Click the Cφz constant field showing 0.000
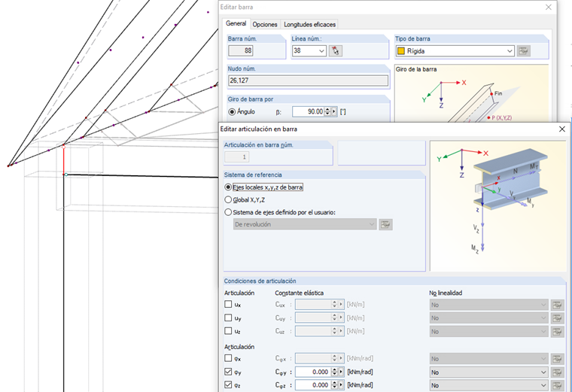The image size is (572, 392). (x=312, y=385)
